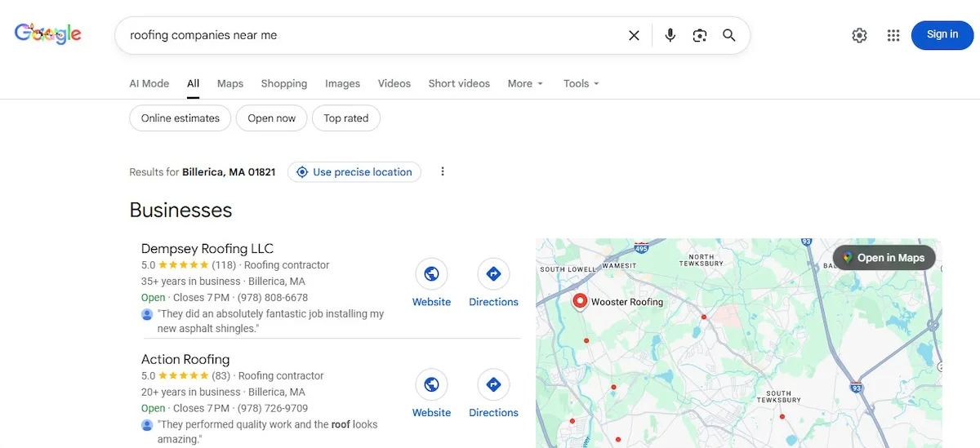This screenshot has height=448, width=980.
Task: Select the All results tab
Action: [193, 83]
